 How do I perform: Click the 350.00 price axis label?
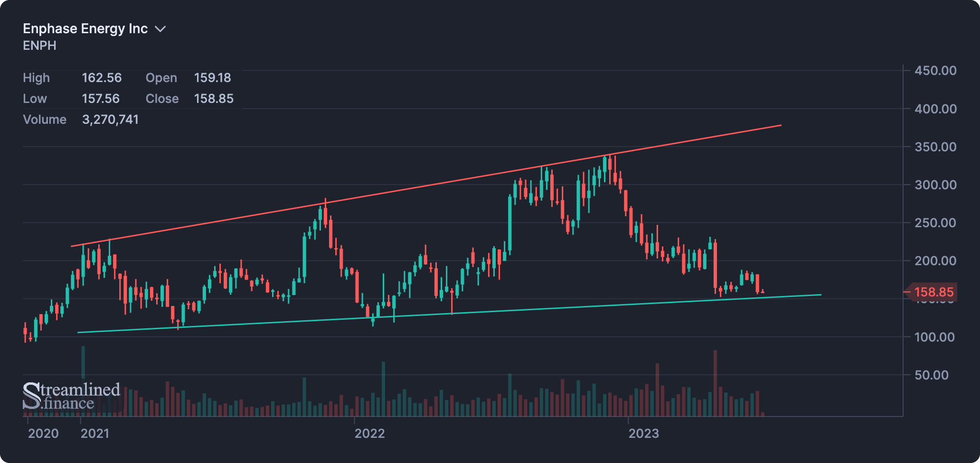coord(935,147)
